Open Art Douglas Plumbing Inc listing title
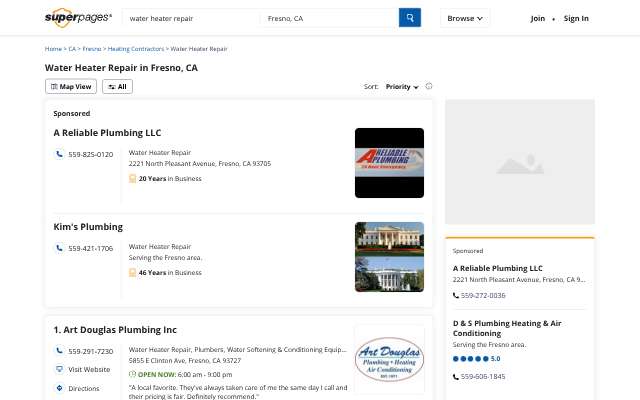The height and width of the screenshot is (400, 640). (x=115, y=329)
